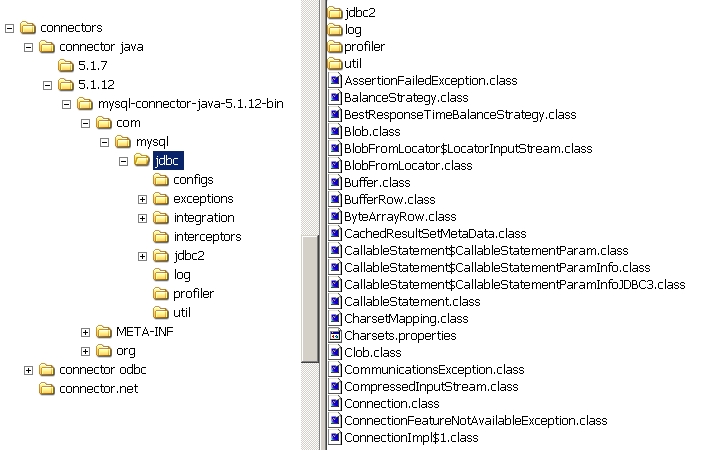Select the integration tree item label
This screenshot has width=703, height=450.
coord(204,218)
